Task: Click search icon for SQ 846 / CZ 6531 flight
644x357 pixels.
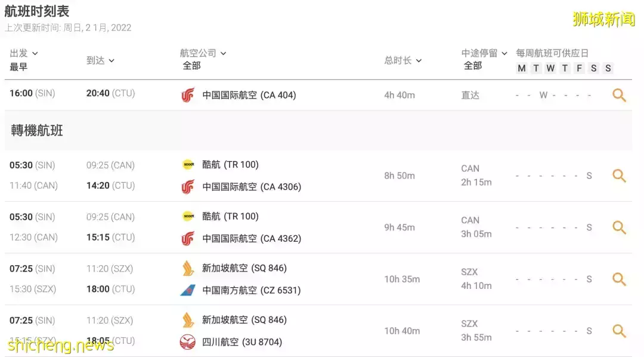Action: [619, 279]
